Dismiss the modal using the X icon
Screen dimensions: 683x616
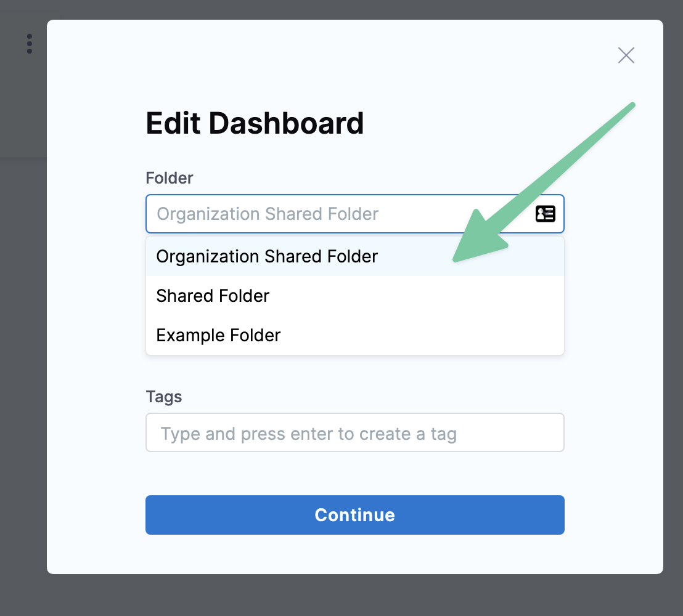point(626,55)
